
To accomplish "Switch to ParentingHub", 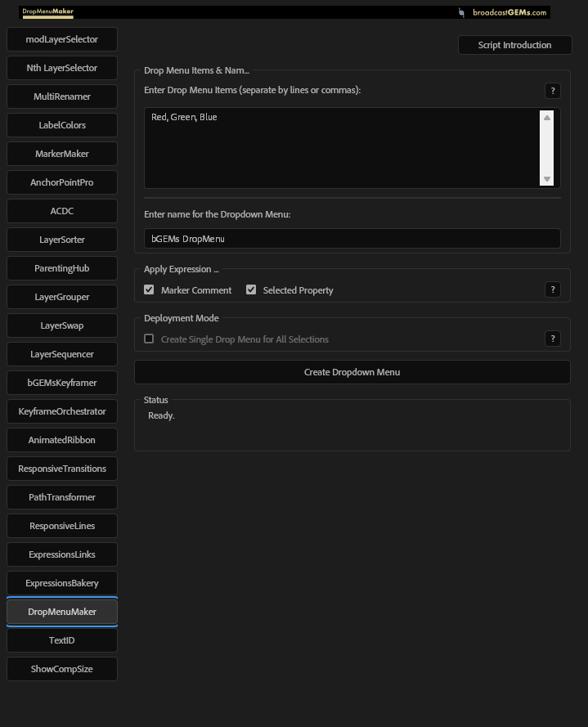I will point(62,268).
